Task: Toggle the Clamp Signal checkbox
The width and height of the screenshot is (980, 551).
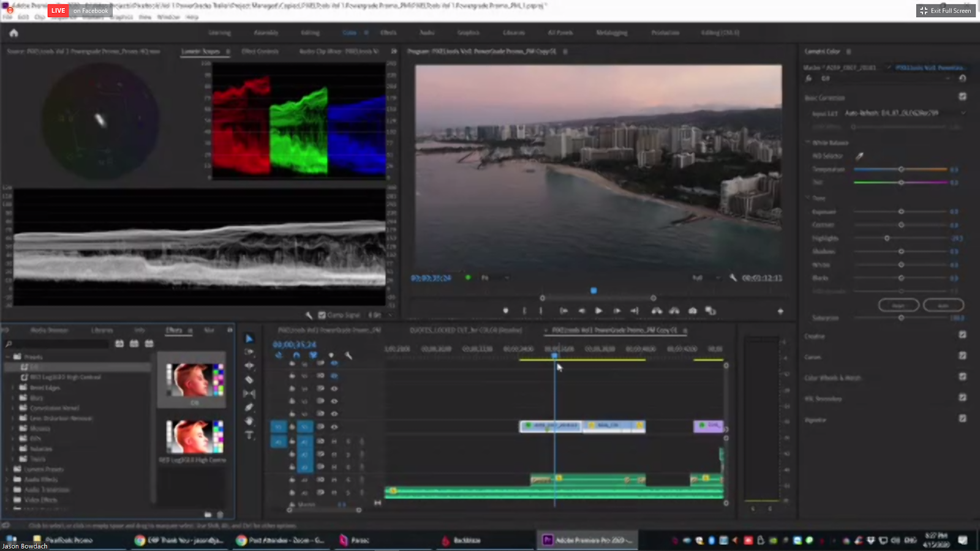Action: pyautogui.click(x=322, y=315)
